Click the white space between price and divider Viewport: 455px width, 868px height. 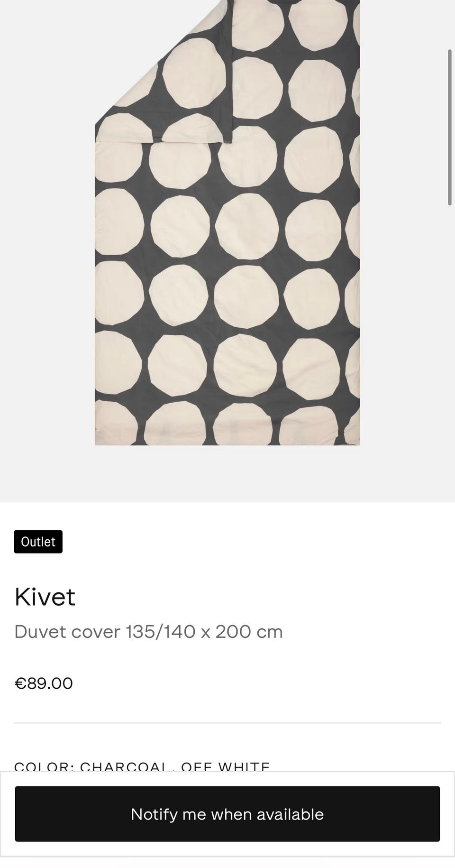227,707
